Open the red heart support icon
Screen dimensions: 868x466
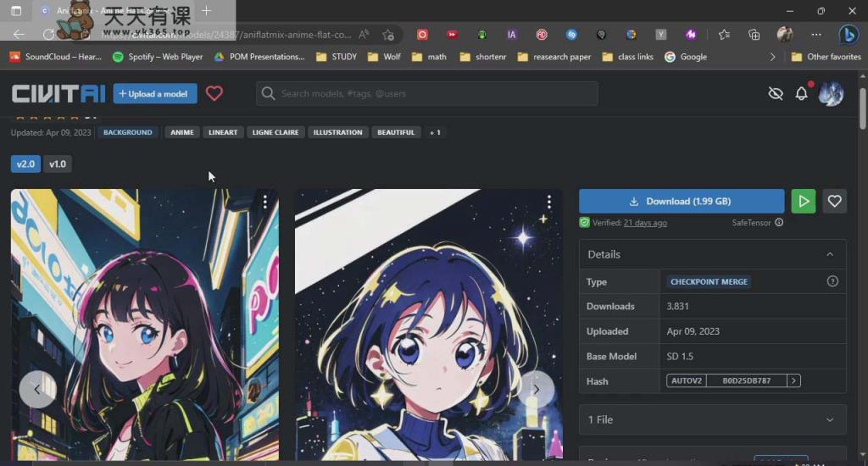point(214,93)
